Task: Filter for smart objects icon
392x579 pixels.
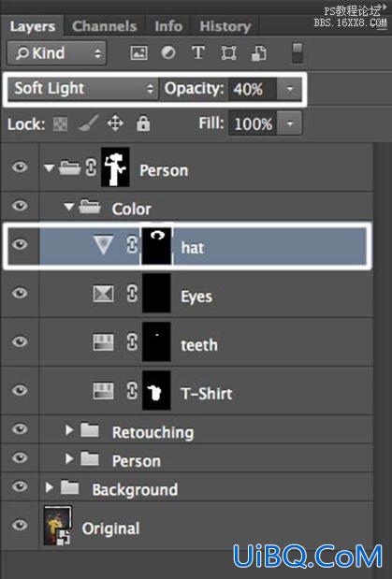Action: (258, 52)
